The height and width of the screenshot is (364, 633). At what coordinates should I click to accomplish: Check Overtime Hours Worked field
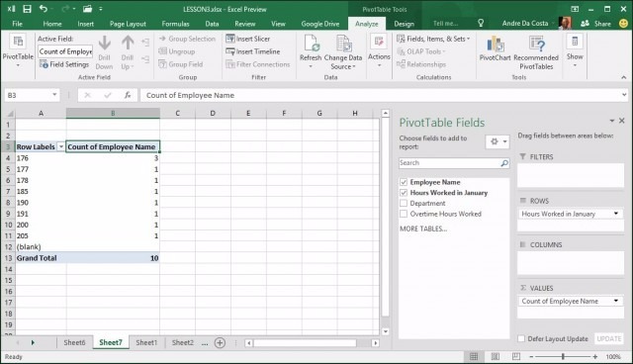404,214
